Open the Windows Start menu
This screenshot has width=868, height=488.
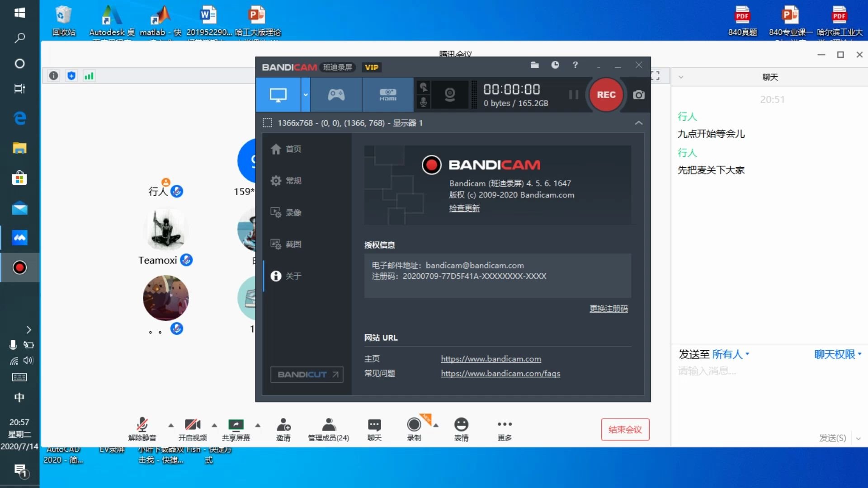point(19,13)
